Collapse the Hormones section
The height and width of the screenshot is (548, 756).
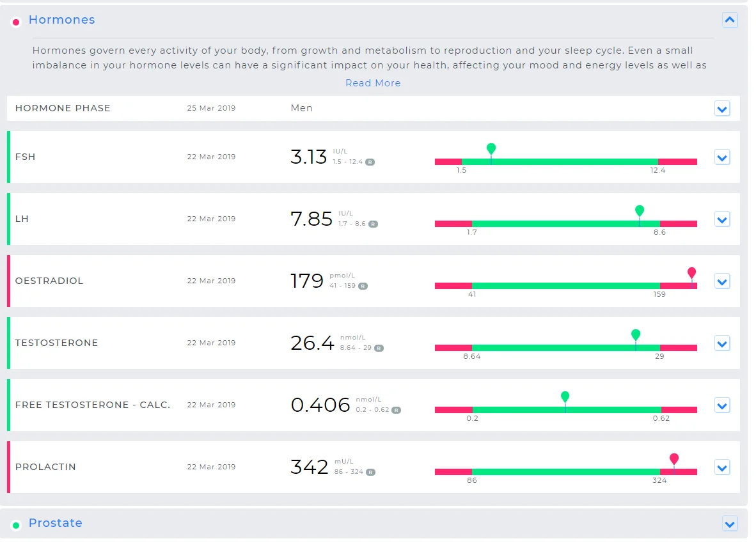point(730,20)
